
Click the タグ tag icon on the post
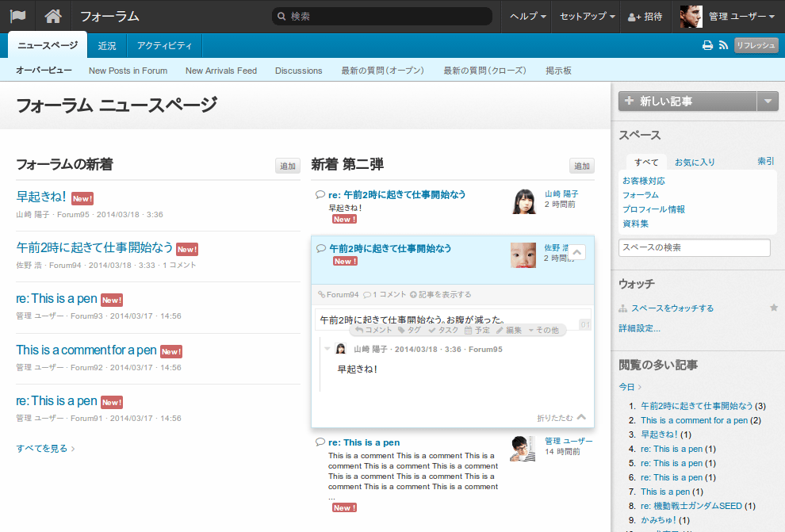[x=402, y=330]
